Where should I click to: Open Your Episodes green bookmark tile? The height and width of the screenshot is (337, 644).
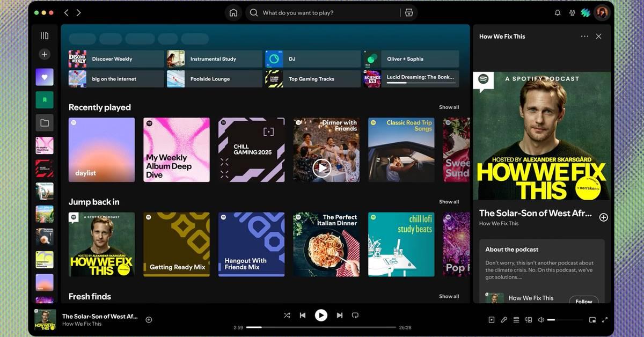pos(45,100)
